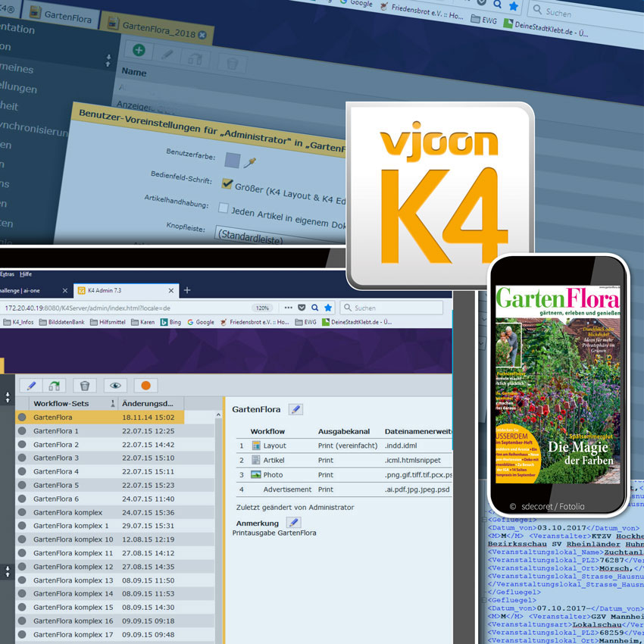Click the blue bookmark star in address bar

327,308
